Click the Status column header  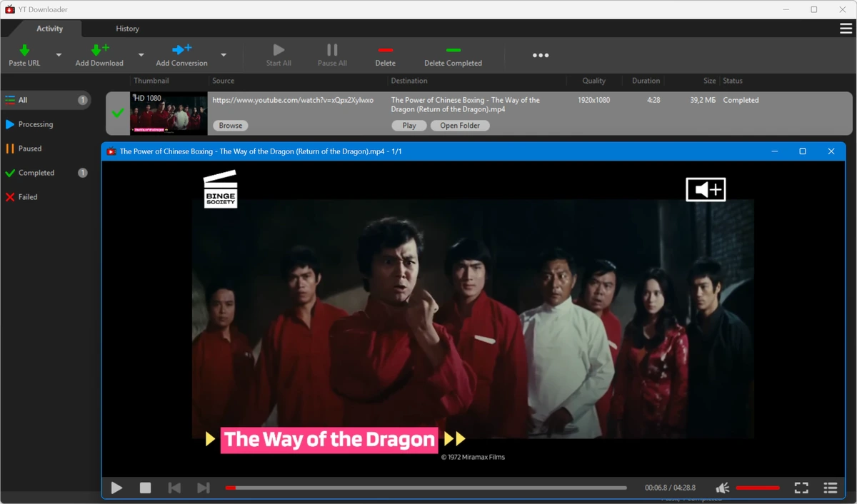(x=733, y=81)
